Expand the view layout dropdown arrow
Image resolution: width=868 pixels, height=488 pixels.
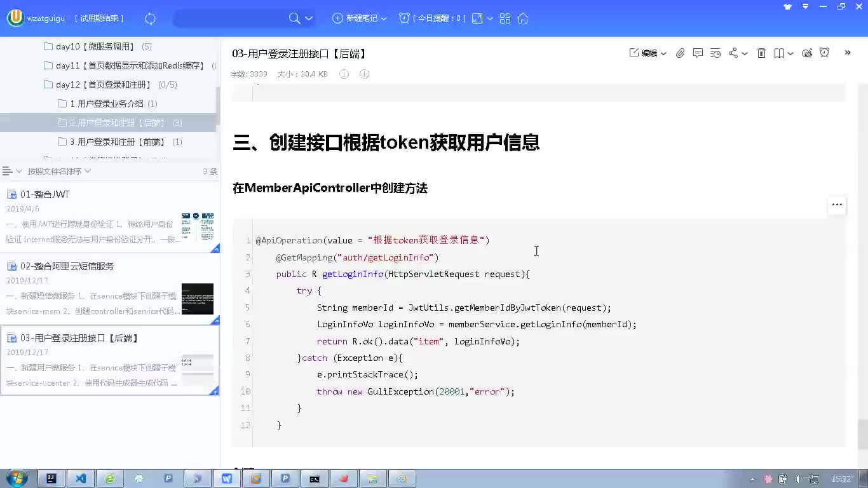coord(490,19)
